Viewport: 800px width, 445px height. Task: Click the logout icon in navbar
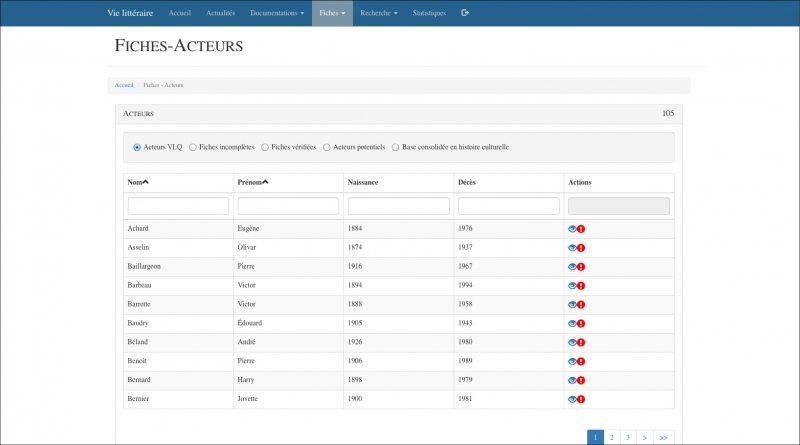[465, 13]
